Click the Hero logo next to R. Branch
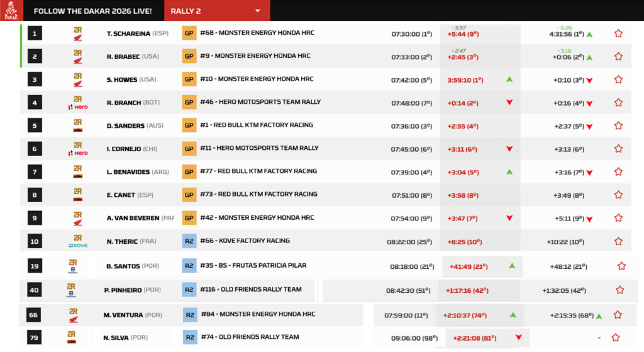The height and width of the screenshot is (352, 644). [77, 103]
